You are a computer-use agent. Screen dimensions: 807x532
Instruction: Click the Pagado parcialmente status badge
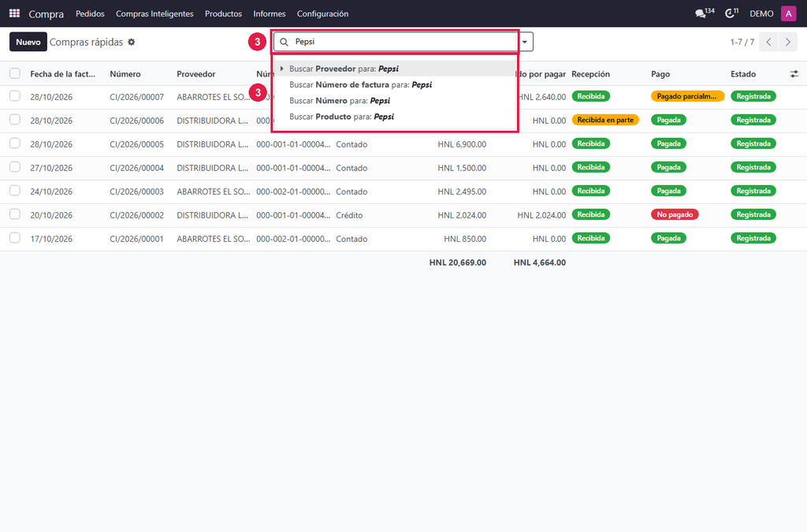click(687, 96)
